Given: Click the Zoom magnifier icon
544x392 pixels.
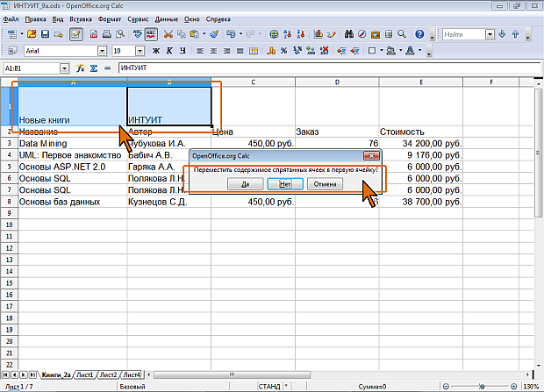Looking at the screenshot, I should point(402,34).
